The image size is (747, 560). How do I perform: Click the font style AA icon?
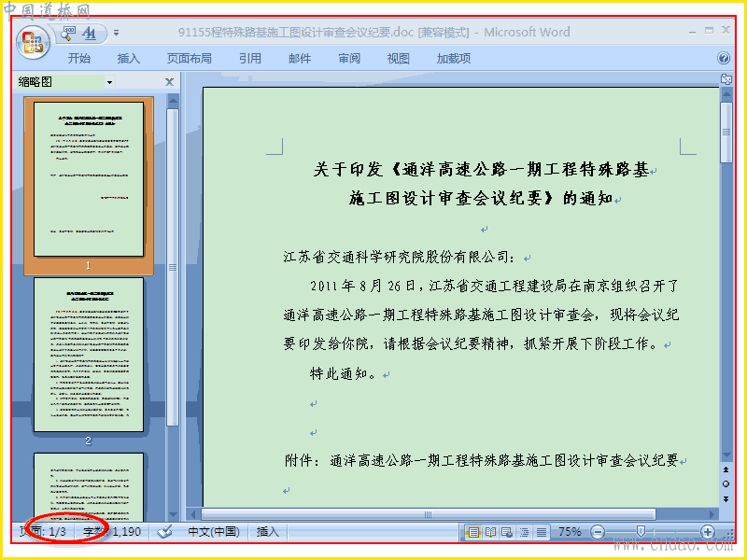[89, 33]
